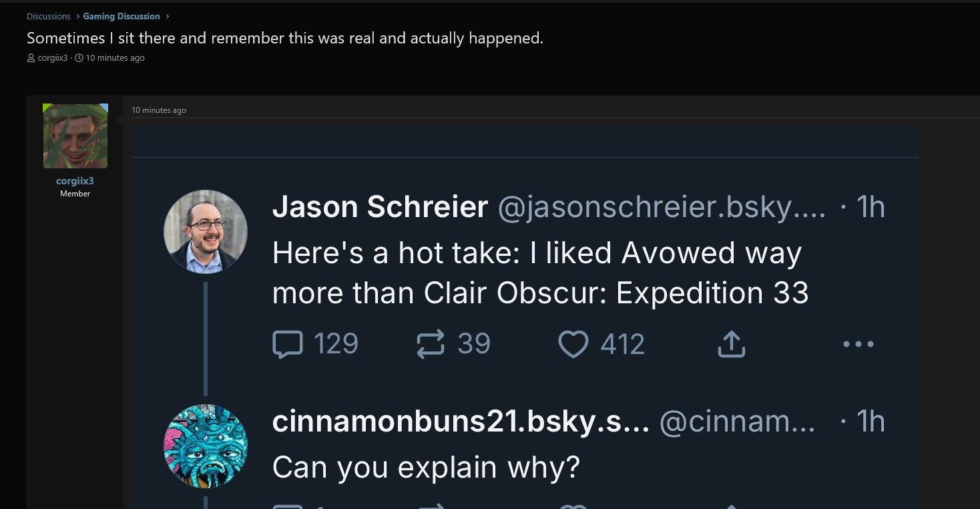Click the reply icon on Jason Schreier's post
Image resolution: width=980 pixels, height=509 pixels.
288,345
